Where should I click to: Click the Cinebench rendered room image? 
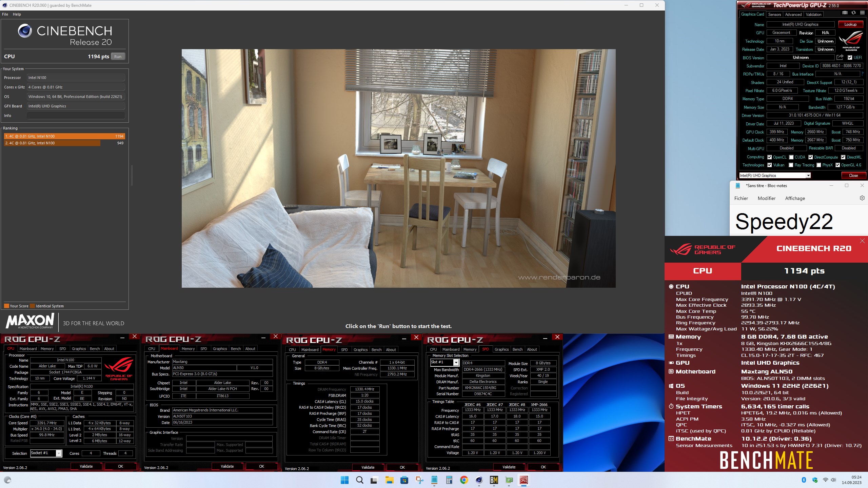tap(398, 168)
